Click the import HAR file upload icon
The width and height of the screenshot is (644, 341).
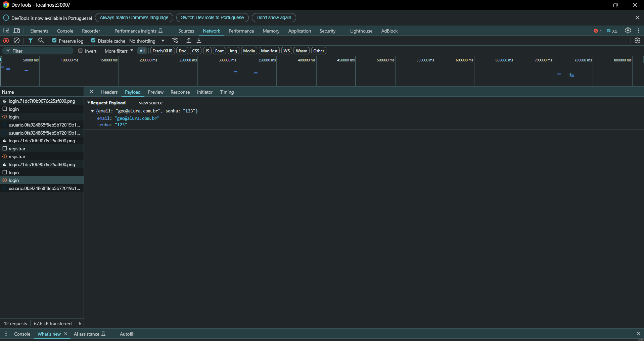click(189, 41)
